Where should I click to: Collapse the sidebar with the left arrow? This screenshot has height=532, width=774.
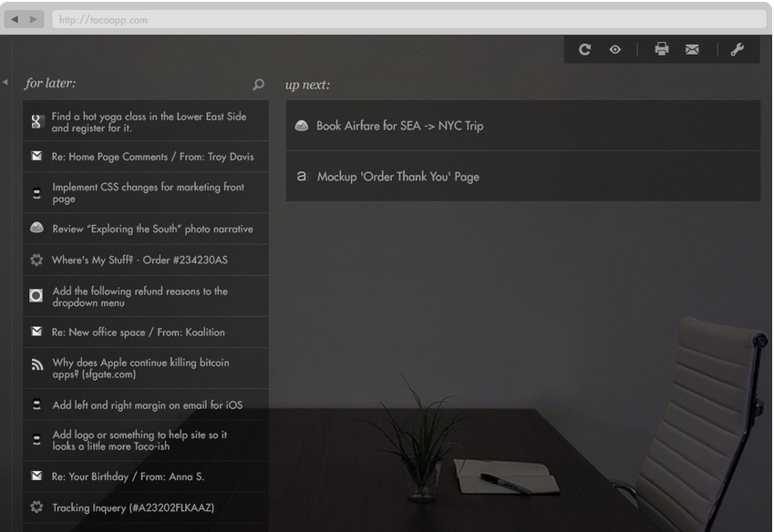click(x=5, y=82)
